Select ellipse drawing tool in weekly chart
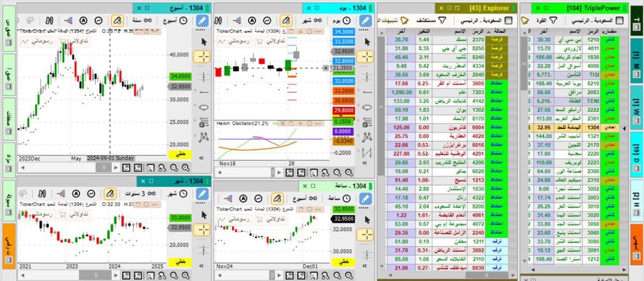 [204, 107]
